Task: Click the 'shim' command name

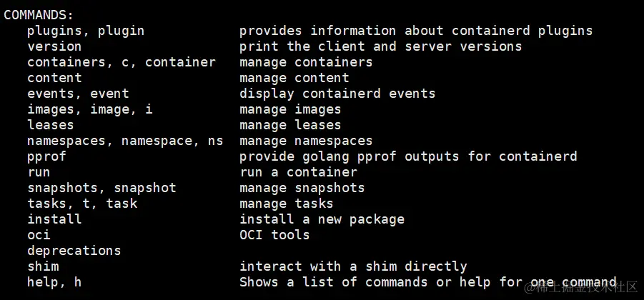Action: [43, 266]
